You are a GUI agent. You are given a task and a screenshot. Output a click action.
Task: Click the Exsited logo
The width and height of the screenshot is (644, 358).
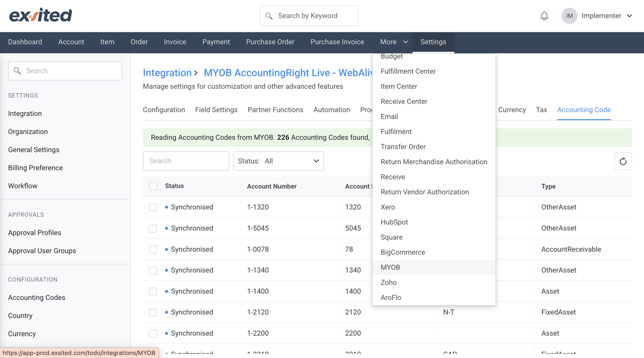(x=41, y=15)
